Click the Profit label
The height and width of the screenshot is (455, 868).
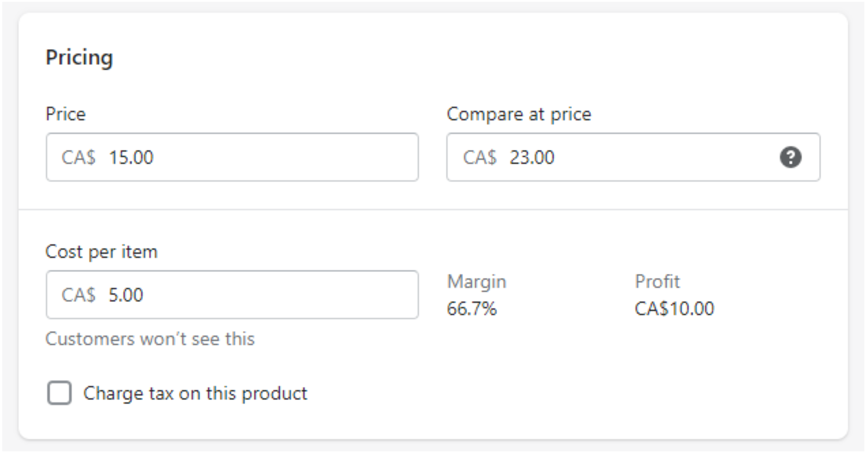657,282
